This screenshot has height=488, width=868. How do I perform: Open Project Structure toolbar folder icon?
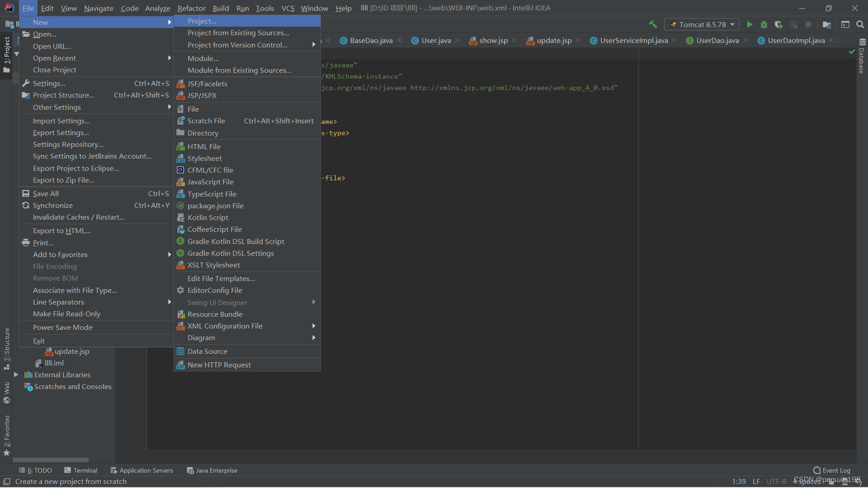click(x=827, y=24)
